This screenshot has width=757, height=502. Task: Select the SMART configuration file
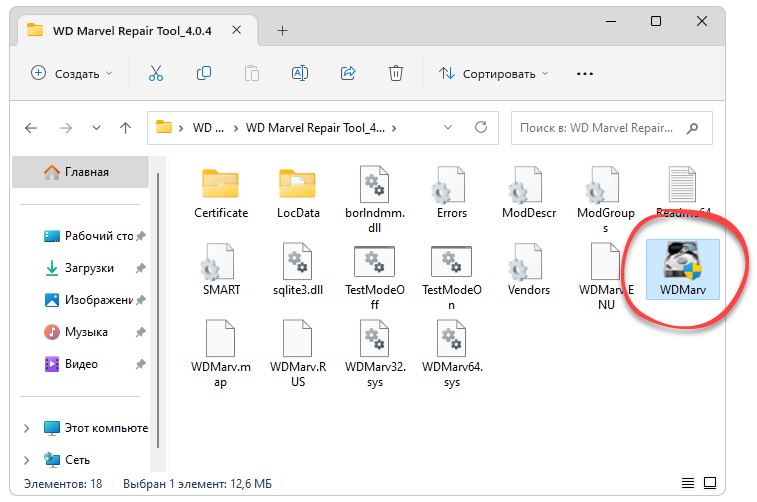tap(221, 270)
